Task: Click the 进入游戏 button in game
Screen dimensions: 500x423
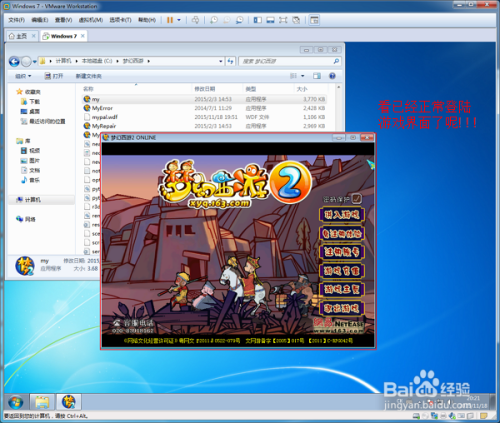Action: click(342, 215)
